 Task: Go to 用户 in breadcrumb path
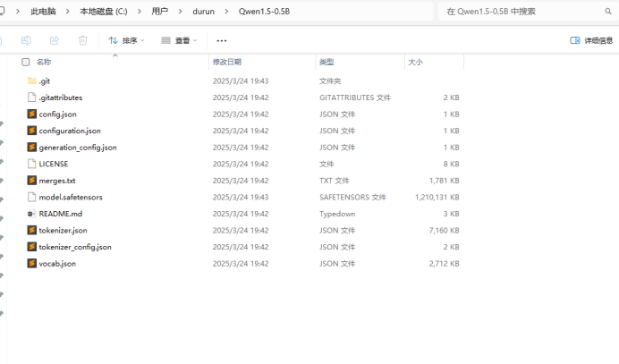click(x=160, y=12)
